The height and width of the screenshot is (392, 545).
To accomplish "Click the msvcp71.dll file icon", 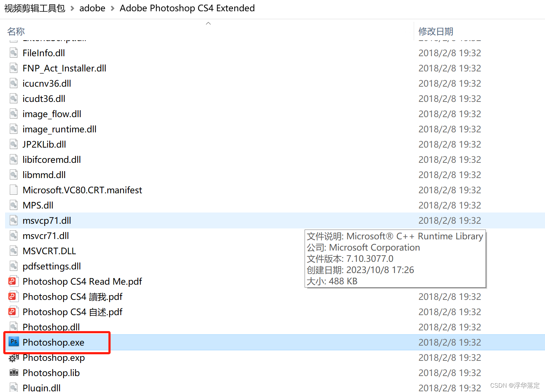I will click(x=13, y=220).
